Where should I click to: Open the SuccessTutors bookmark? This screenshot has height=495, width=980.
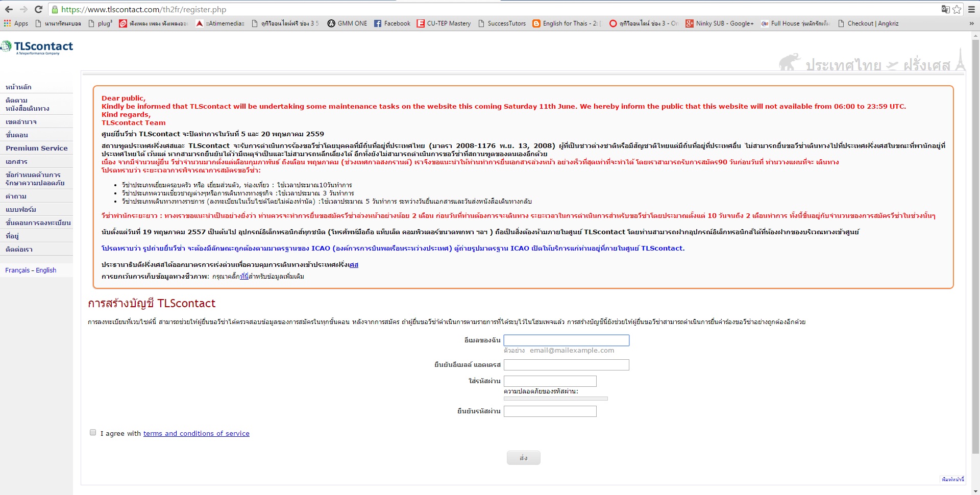click(x=502, y=23)
